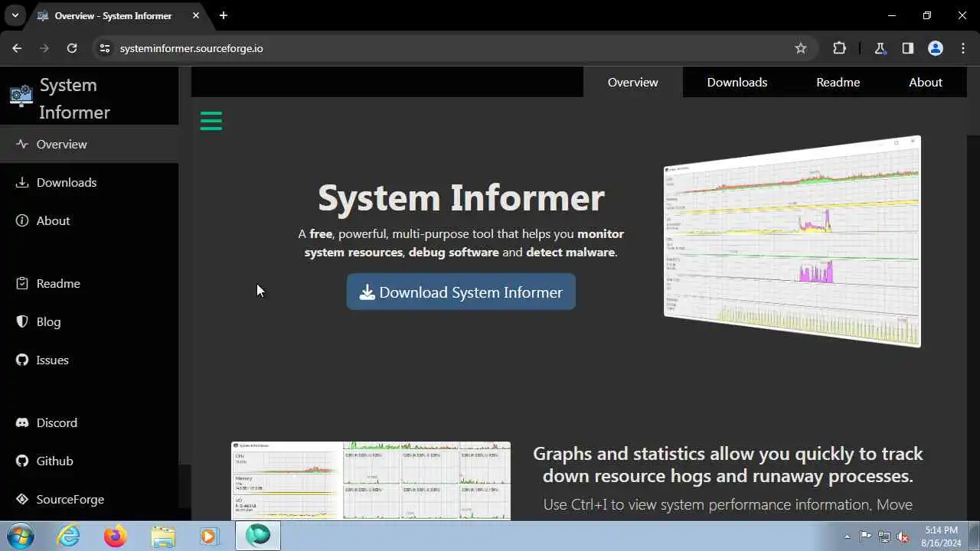Open File Explorer from the taskbar
980x551 pixels.
point(163,536)
